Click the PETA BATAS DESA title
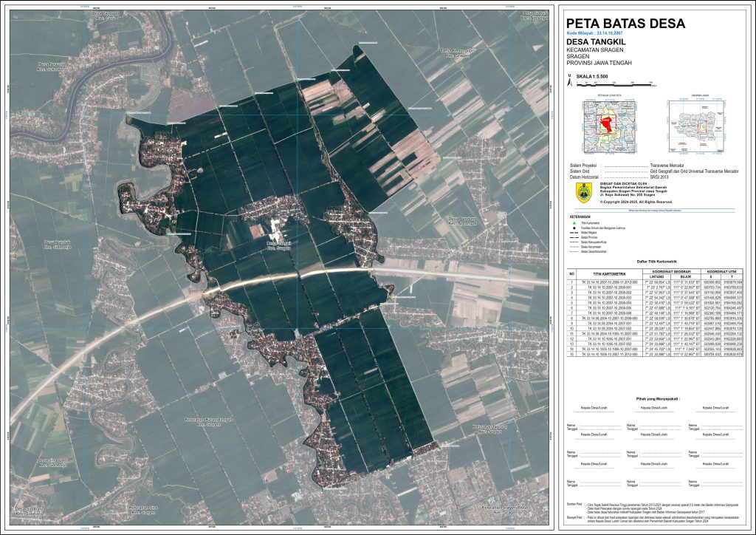Image resolution: width=756 pixels, height=535 pixels. pos(625,24)
